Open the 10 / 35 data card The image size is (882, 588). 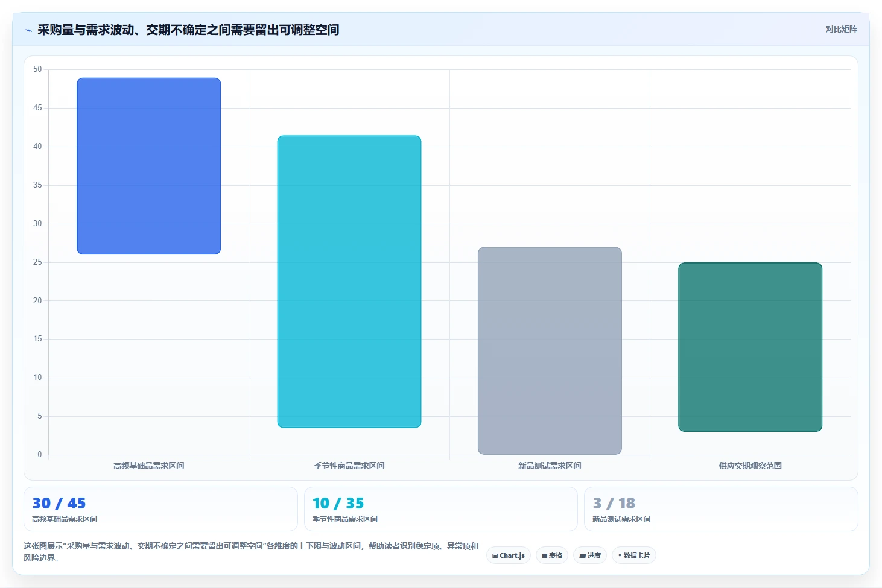(x=441, y=509)
